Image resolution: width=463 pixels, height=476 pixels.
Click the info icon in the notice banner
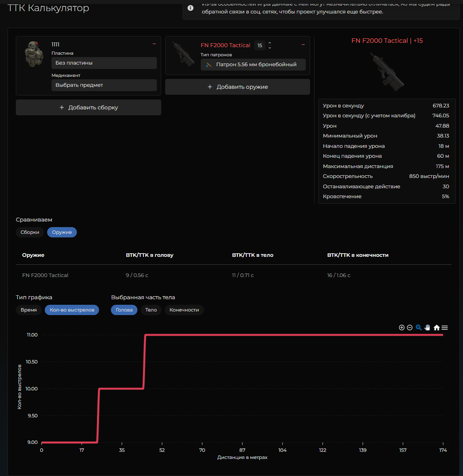[x=191, y=8]
